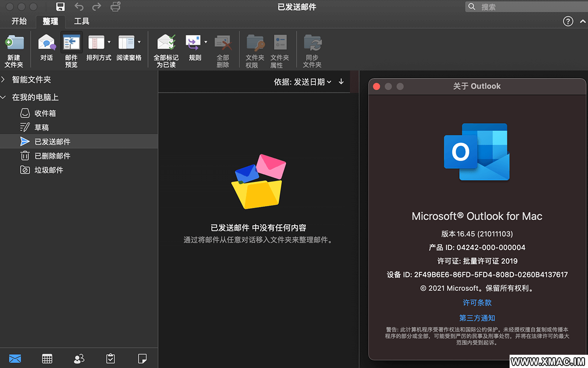Toggle the Conversations (对话) view button
This screenshot has width=588, height=368.
point(47,43)
